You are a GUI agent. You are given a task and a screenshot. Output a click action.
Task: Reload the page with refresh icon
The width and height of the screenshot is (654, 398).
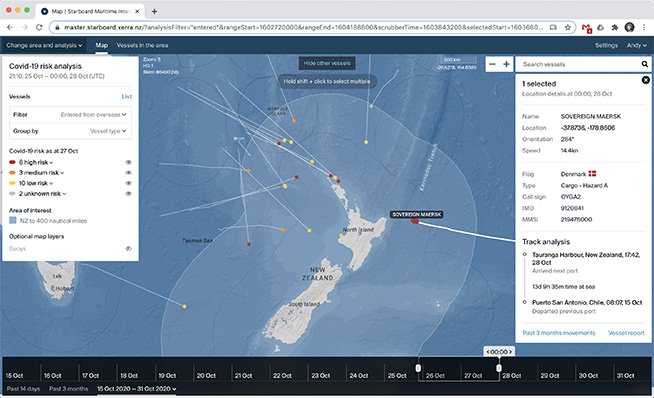click(39, 28)
